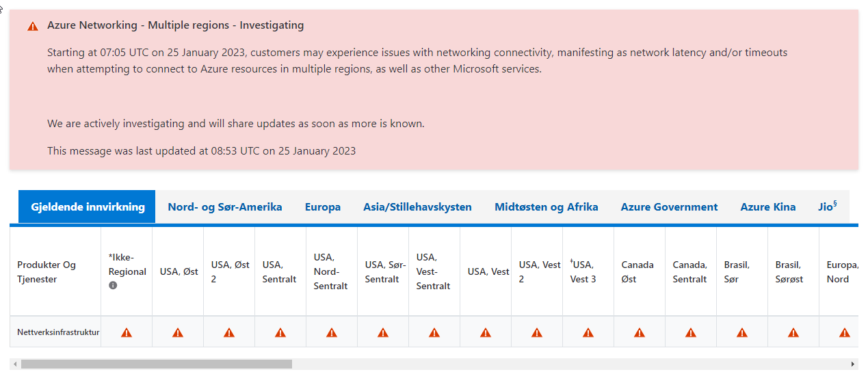The image size is (868, 374).
Task: Click the horizontal scrollbar left arrow
Action: click(x=15, y=364)
